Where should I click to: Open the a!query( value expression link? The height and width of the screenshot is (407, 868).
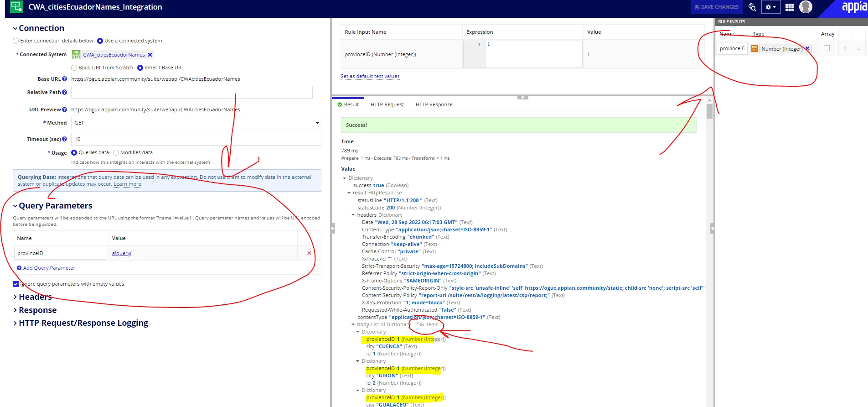tap(122, 253)
